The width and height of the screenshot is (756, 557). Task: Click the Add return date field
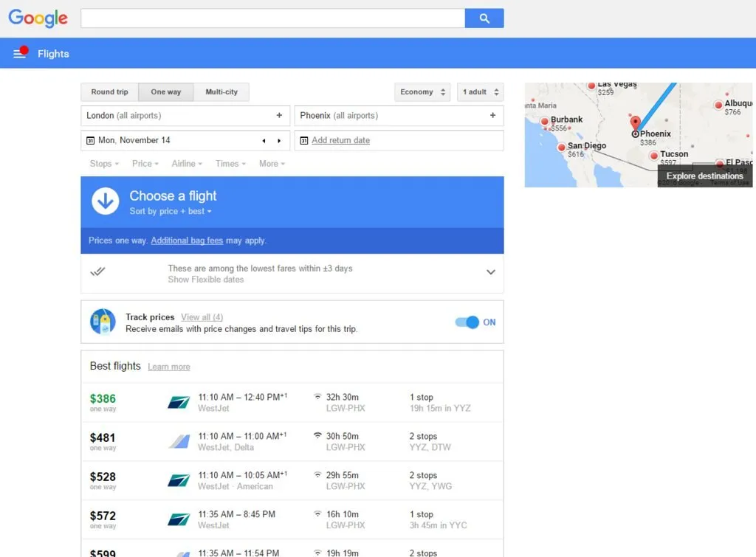(340, 140)
